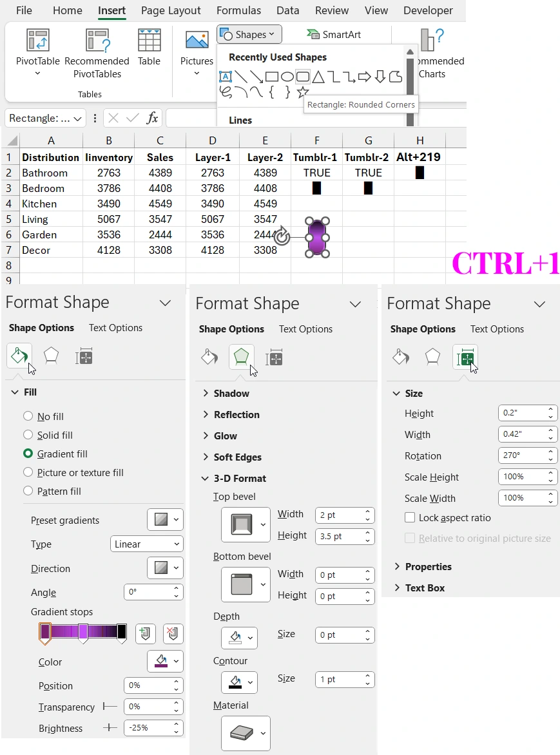The height and width of the screenshot is (755, 560).
Task: Add a new gradient stop
Action: coord(145,634)
